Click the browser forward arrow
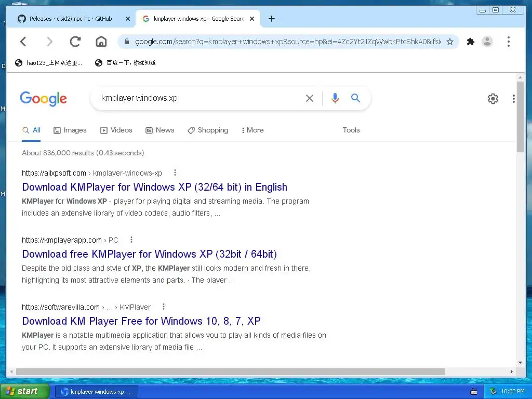Image resolution: width=532 pixels, height=399 pixels. click(x=49, y=42)
